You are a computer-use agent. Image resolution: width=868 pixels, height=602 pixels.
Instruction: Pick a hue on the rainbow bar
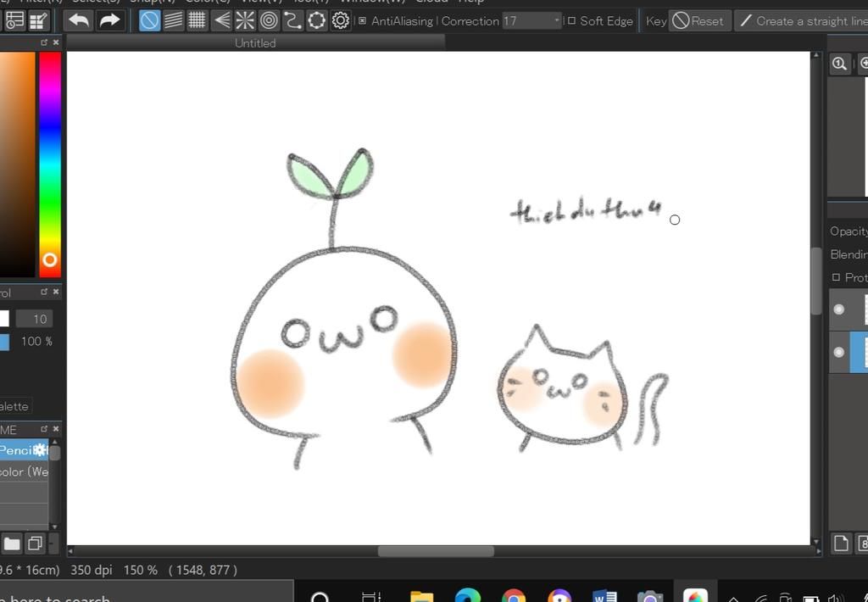tap(49, 164)
